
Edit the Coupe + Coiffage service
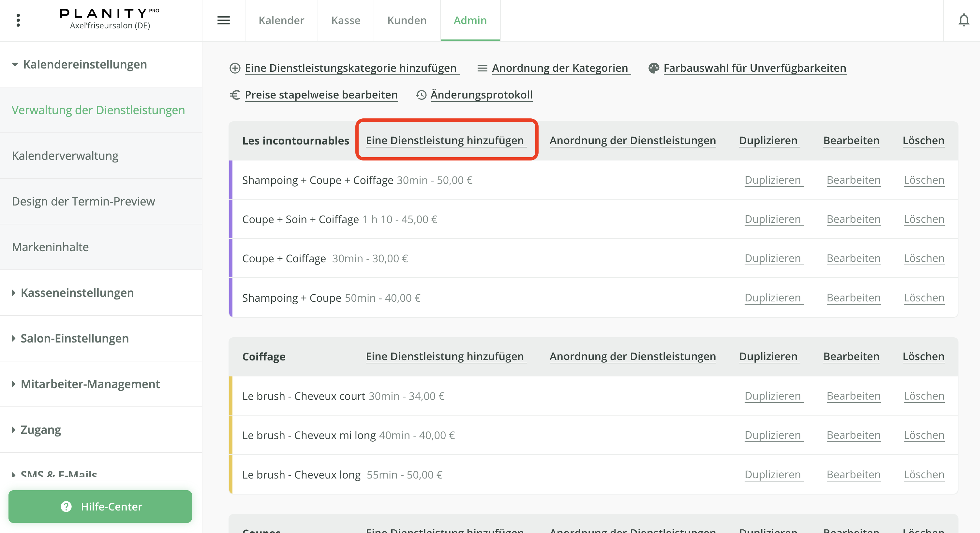(x=853, y=258)
